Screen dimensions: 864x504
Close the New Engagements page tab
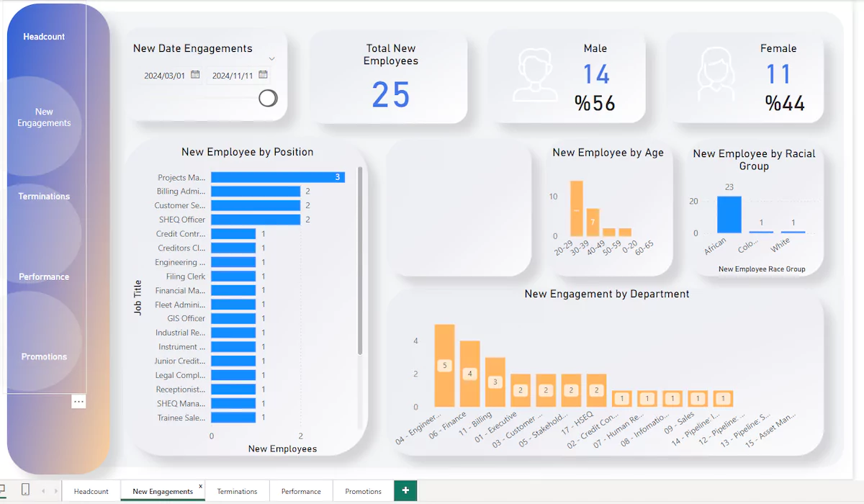coord(200,487)
